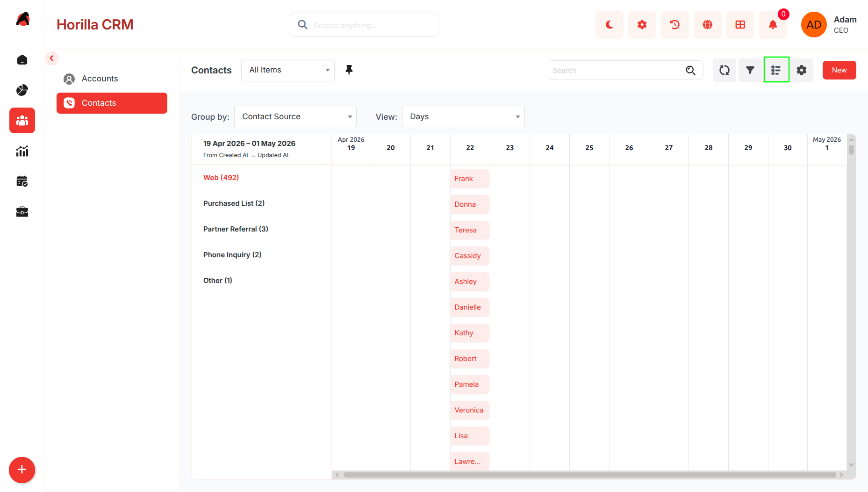Create a New contact
This screenshot has height=492, width=868.
839,70
